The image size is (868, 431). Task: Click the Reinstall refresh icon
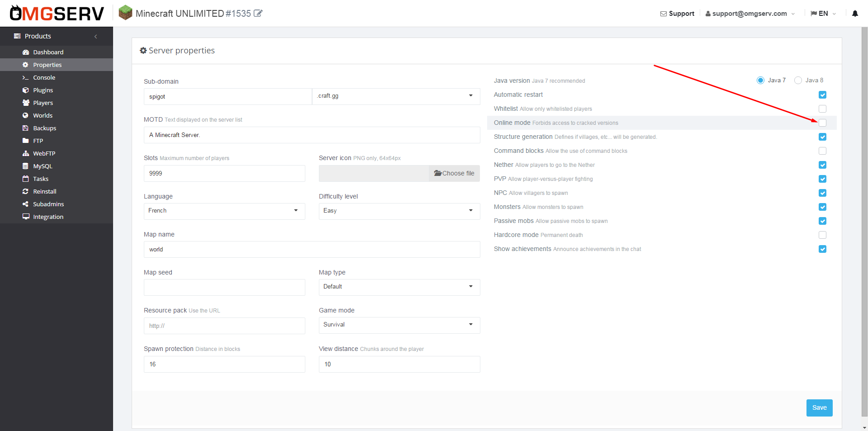[x=26, y=191]
